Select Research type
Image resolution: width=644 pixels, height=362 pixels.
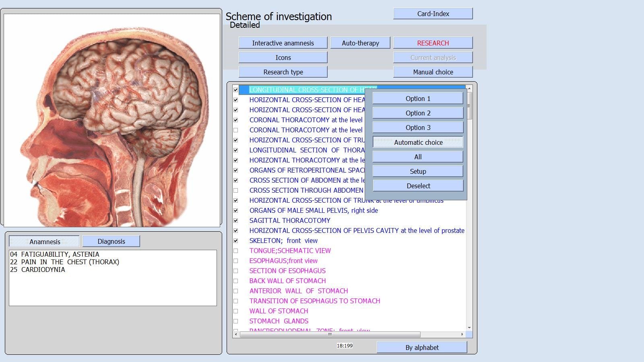[x=283, y=72]
